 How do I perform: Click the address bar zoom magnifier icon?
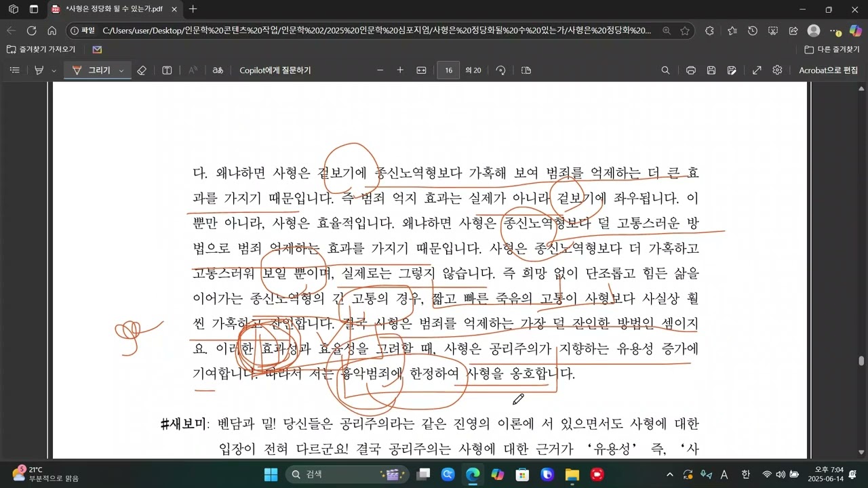click(667, 30)
